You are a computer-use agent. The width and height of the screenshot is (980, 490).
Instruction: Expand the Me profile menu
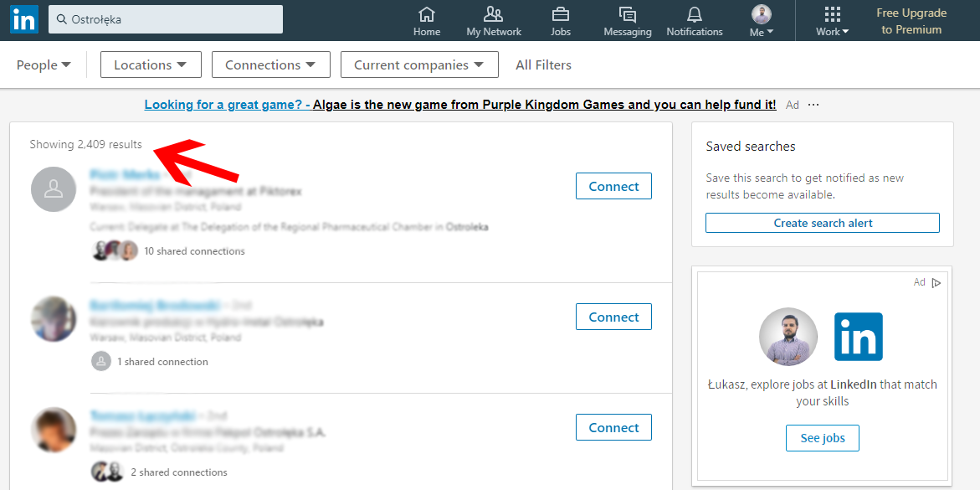[x=761, y=21]
